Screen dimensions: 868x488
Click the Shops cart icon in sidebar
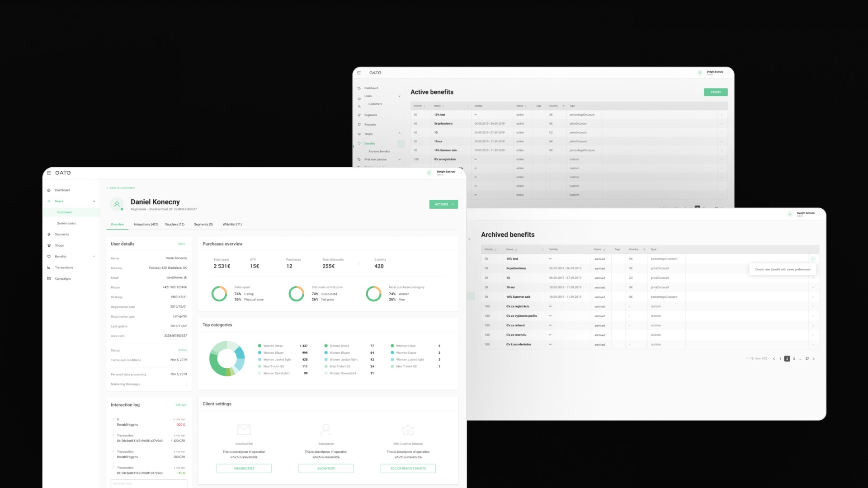tap(50, 245)
